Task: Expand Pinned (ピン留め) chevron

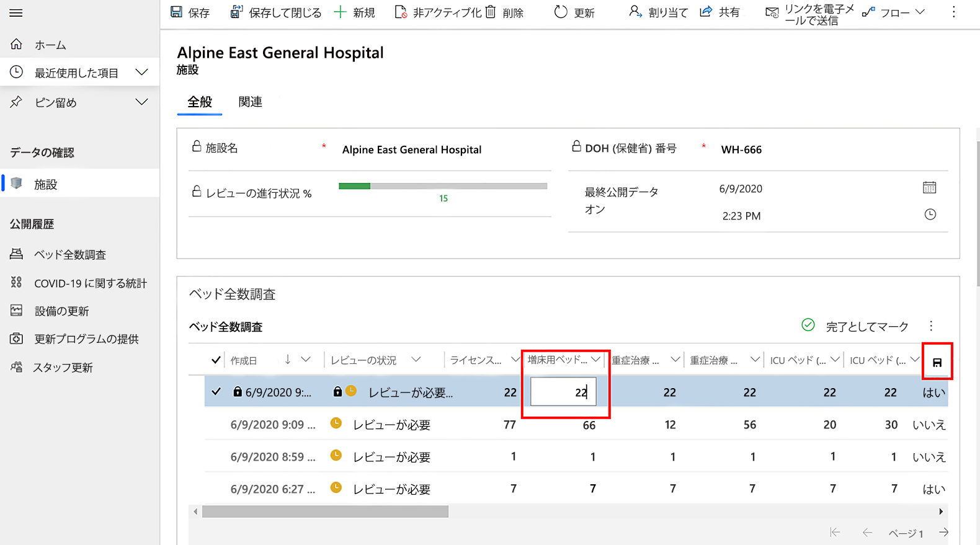Action: pyautogui.click(x=142, y=102)
